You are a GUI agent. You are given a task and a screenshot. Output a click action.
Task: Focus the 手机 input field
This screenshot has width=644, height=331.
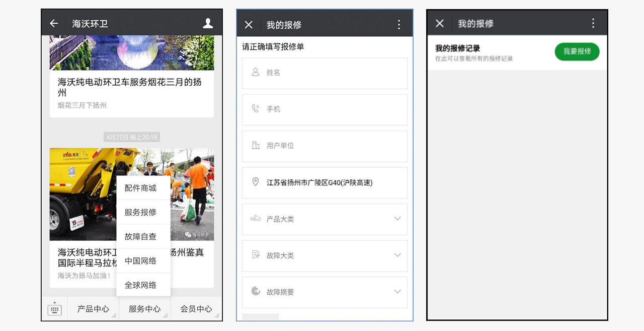(x=325, y=109)
